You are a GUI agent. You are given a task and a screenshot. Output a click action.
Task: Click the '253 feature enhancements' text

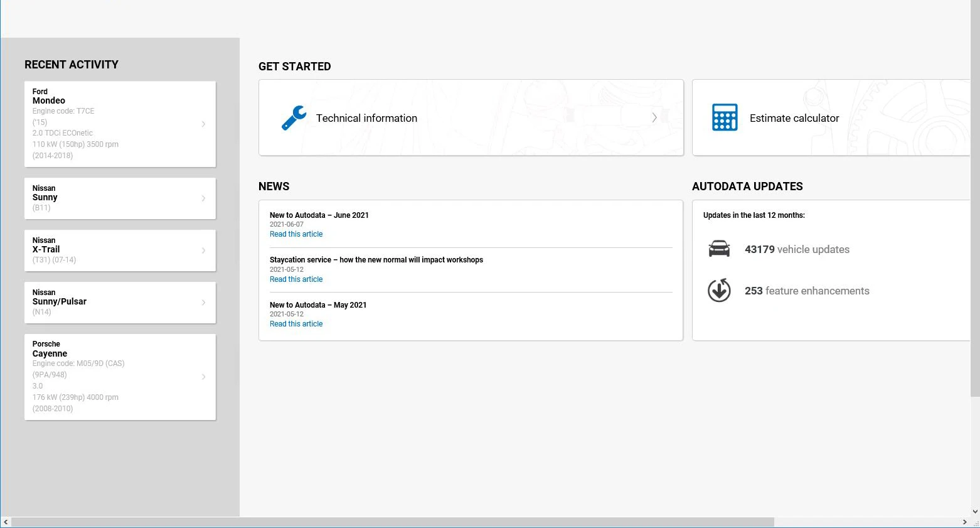point(807,291)
